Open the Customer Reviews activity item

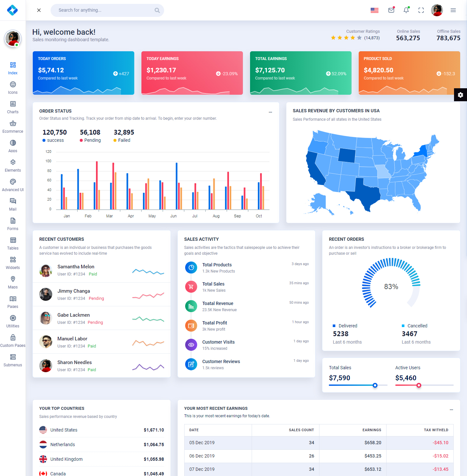(x=221, y=361)
